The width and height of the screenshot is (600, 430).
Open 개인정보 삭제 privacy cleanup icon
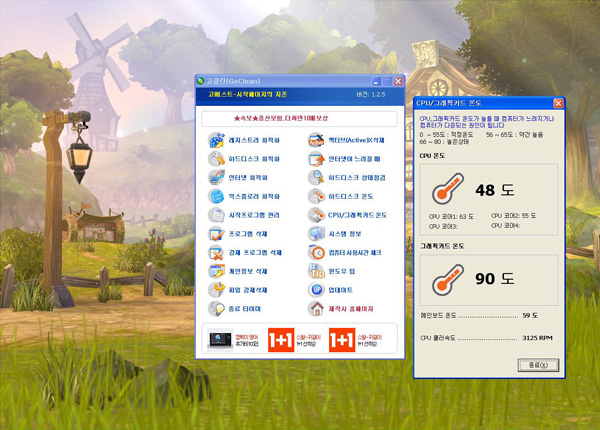(217, 271)
